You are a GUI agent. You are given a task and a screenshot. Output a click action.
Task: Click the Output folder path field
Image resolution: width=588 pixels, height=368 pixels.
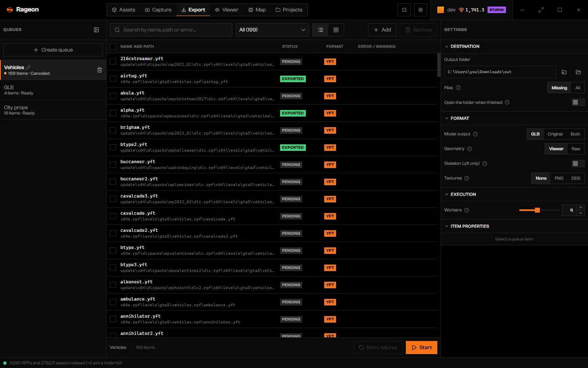500,72
